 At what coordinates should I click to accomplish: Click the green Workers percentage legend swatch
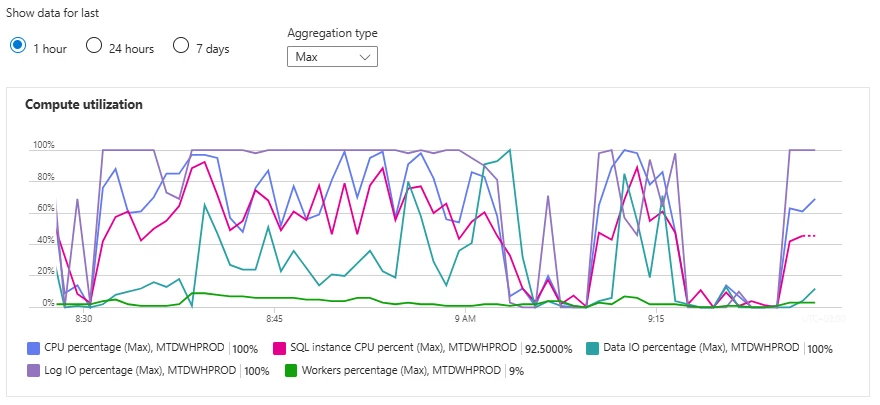tap(292, 370)
